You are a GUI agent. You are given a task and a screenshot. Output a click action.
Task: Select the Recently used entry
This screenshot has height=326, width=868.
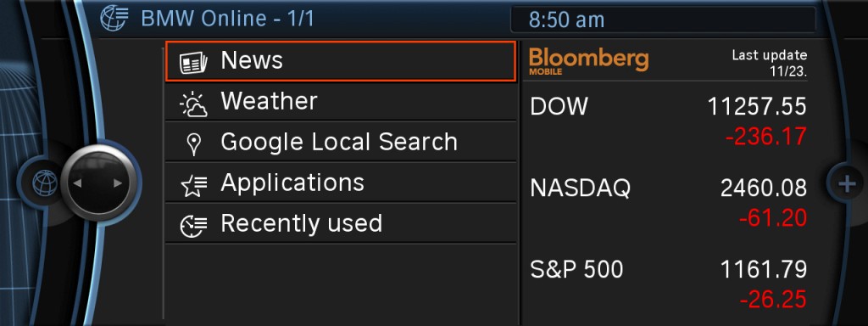(x=341, y=223)
